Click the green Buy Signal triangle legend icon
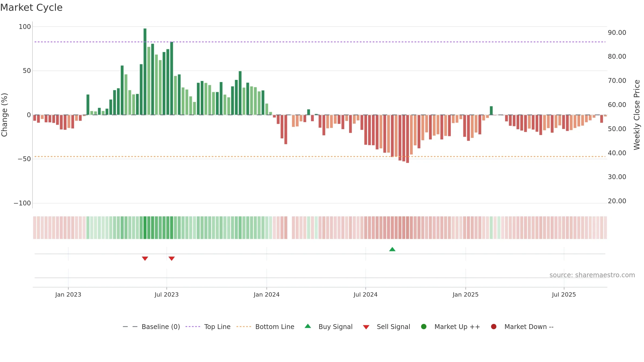The height and width of the screenshot is (362, 644). click(x=308, y=326)
